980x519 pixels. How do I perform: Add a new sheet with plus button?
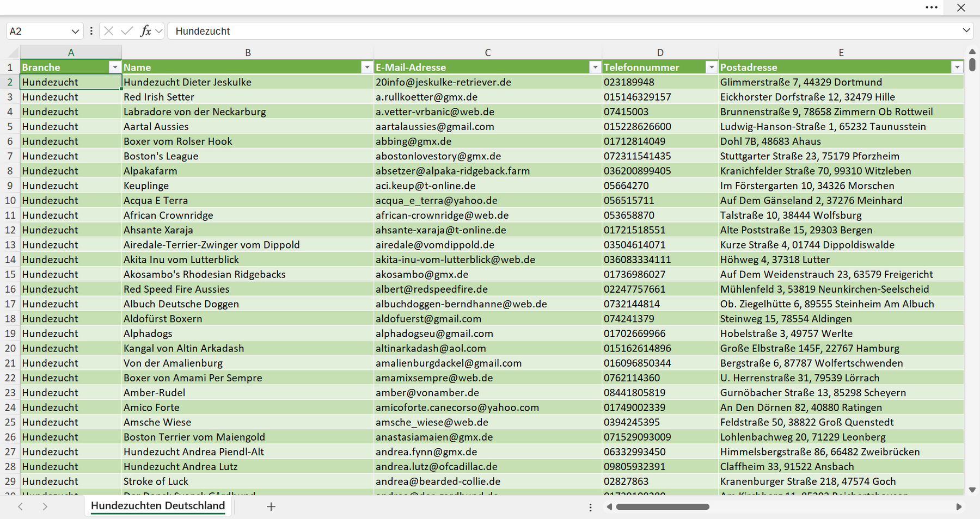pyautogui.click(x=271, y=506)
